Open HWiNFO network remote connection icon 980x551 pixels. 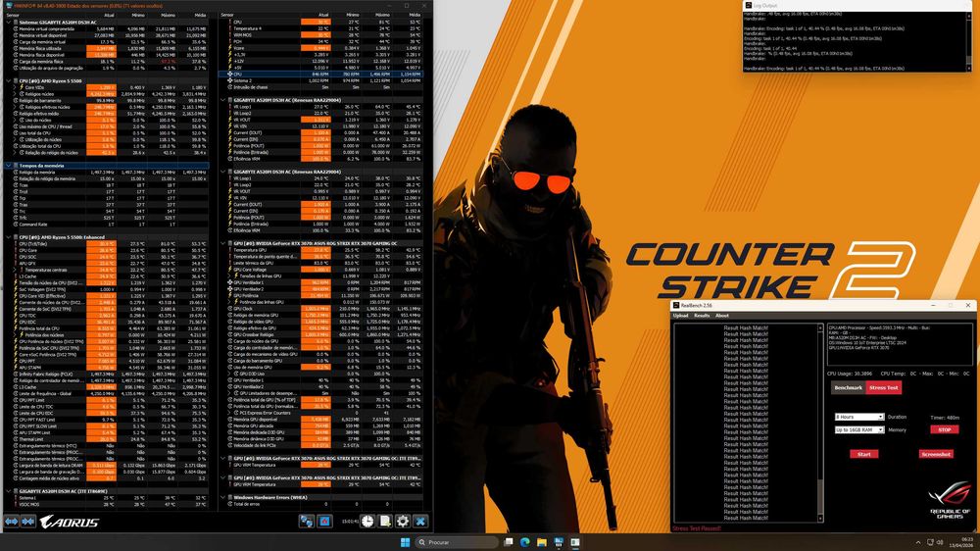pyautogui.click(x=306, y=521)
